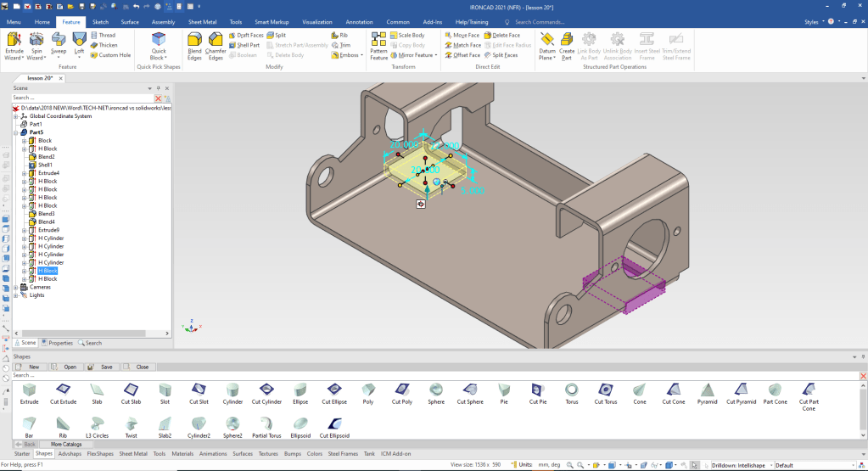Choose the Pattern Feature tool
Screen dimensions: 868x471
(378, 45)
